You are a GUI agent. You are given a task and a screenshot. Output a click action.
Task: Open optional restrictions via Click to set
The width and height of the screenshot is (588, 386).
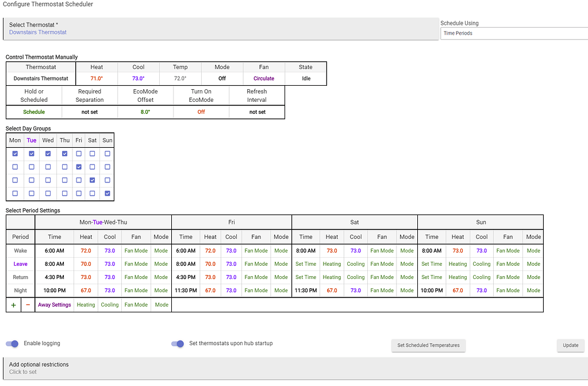tap(22, 372)
